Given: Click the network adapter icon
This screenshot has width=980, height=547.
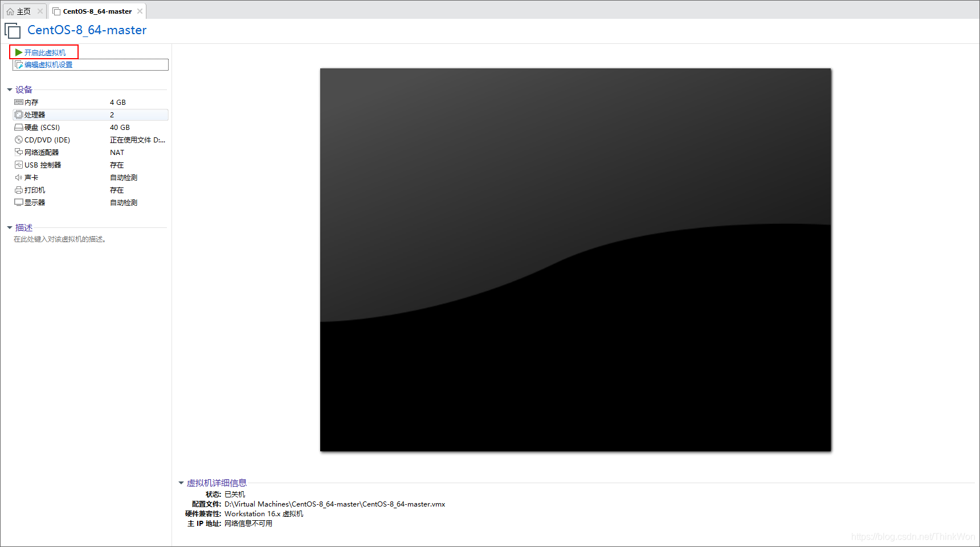Looking at the screenshot, I should 19,153.
